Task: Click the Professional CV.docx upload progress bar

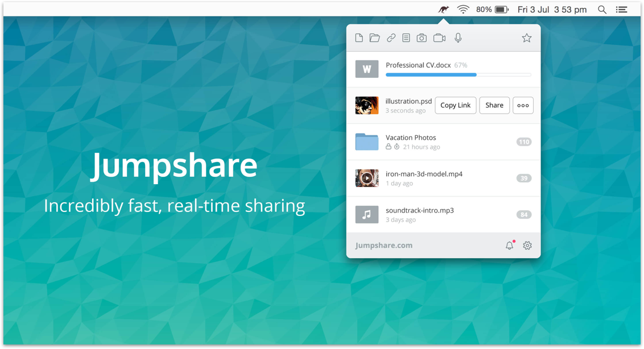Action: coord(458,74)
